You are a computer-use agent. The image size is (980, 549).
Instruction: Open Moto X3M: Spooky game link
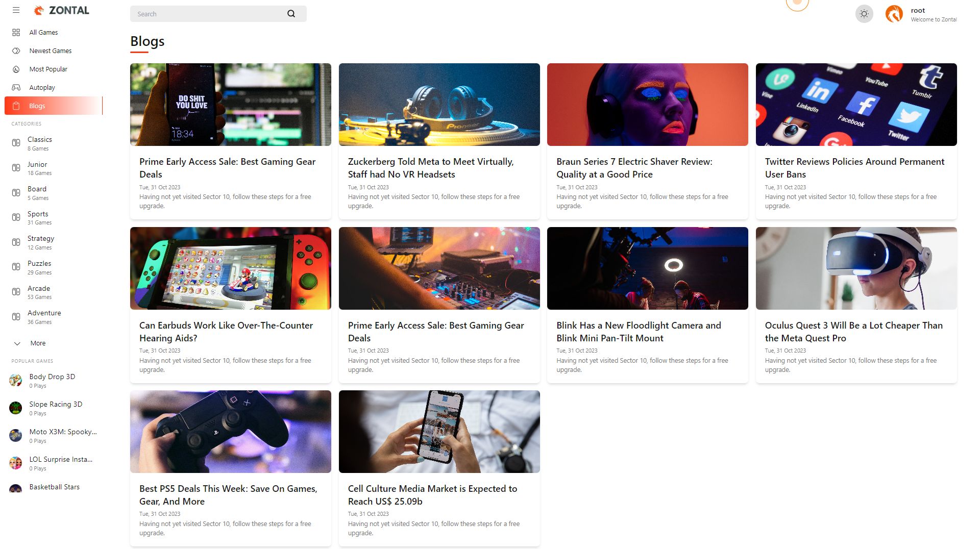click(63, 432)
